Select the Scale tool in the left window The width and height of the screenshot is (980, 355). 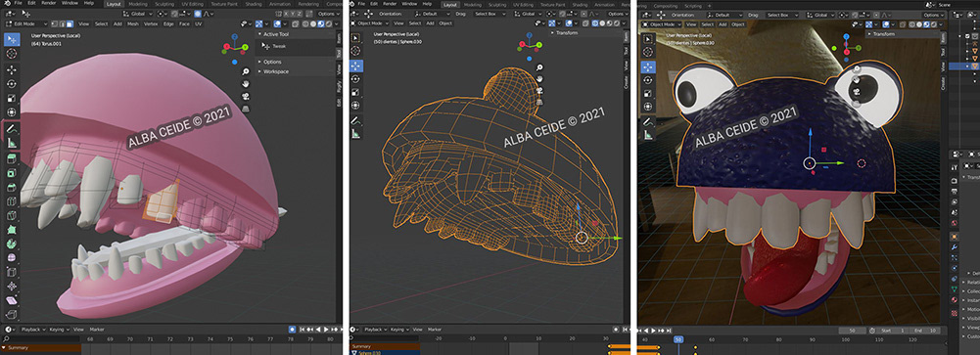tap(12, 99)
